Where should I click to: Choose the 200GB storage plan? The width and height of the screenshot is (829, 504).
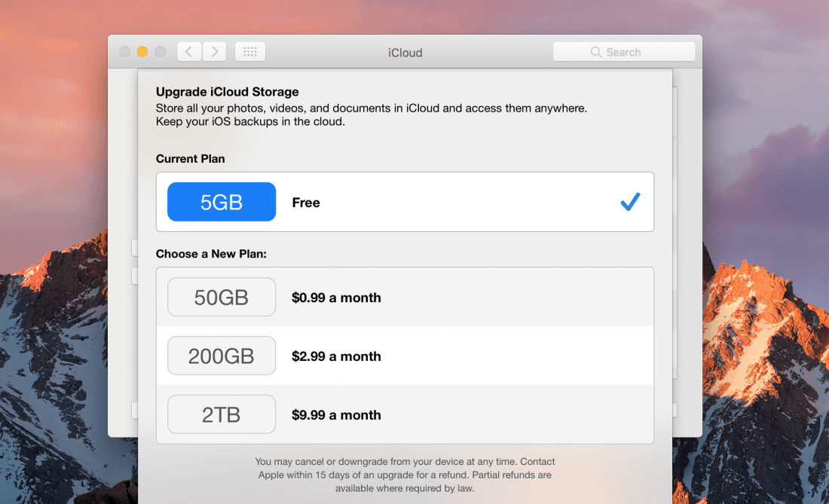[222, 356]
